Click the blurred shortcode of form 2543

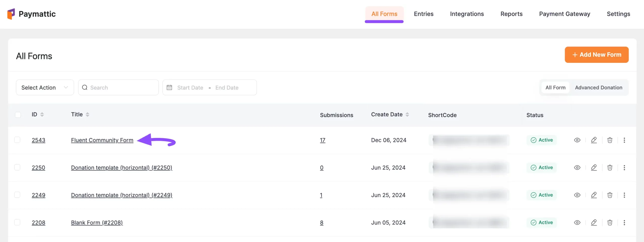pyautogui.click(x=469, y=140)
